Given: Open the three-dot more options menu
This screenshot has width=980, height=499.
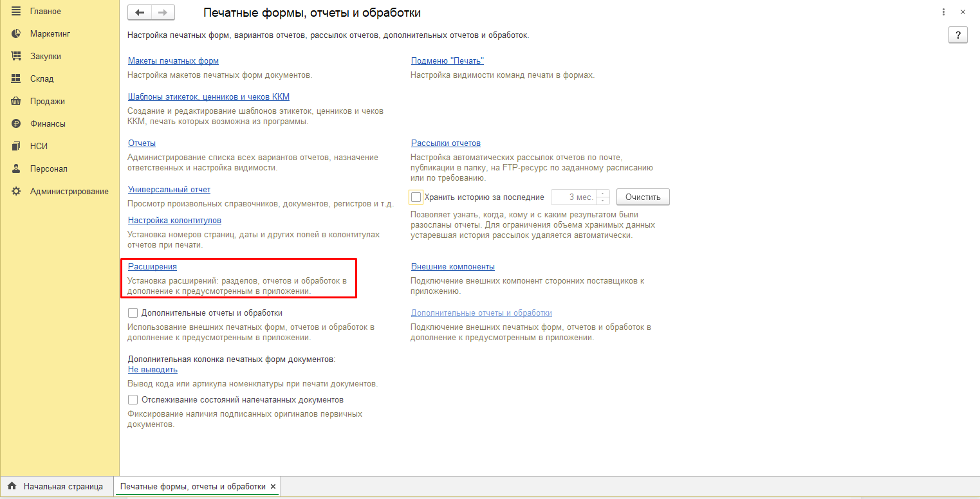Looking at the screenshot, I should pos(943,12).
